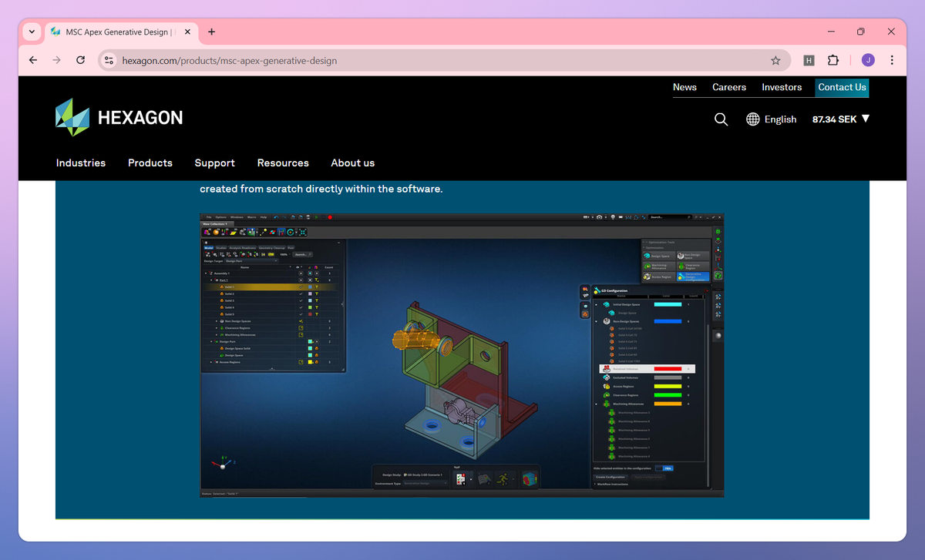Toggle the Solid 5 visibility check
Viewport: 925px width, 560px height.
(x=301, y=314)
